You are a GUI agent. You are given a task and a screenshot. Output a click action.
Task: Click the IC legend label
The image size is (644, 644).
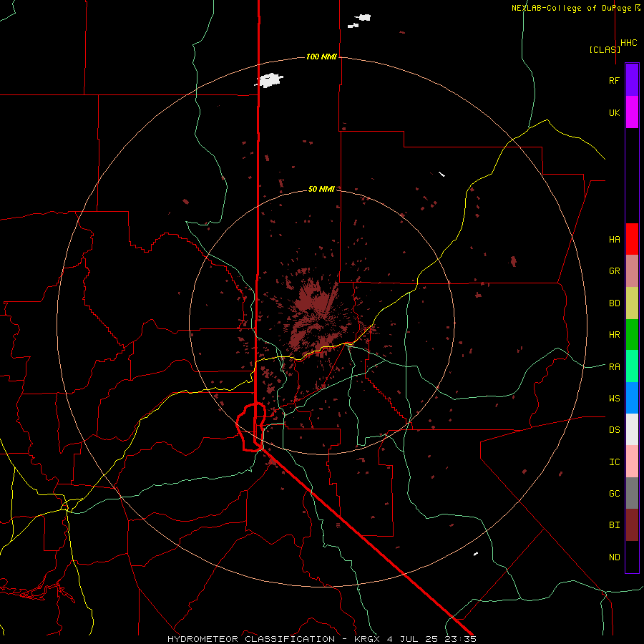614,462
